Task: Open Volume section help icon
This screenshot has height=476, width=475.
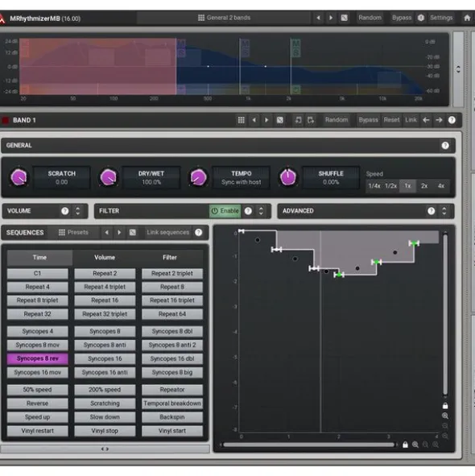Action: tap(64, 211)
